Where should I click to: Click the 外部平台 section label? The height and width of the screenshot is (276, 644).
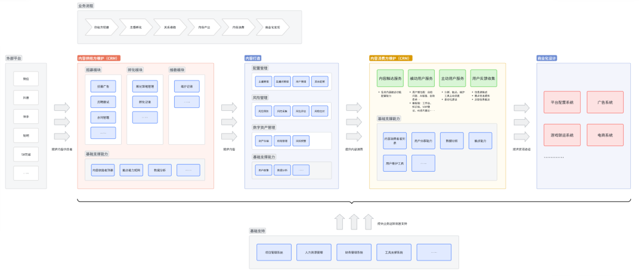(x=14, y=58)
